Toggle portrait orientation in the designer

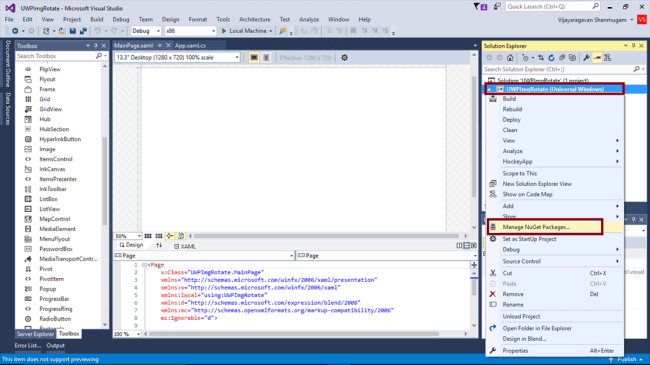(266, 58)
